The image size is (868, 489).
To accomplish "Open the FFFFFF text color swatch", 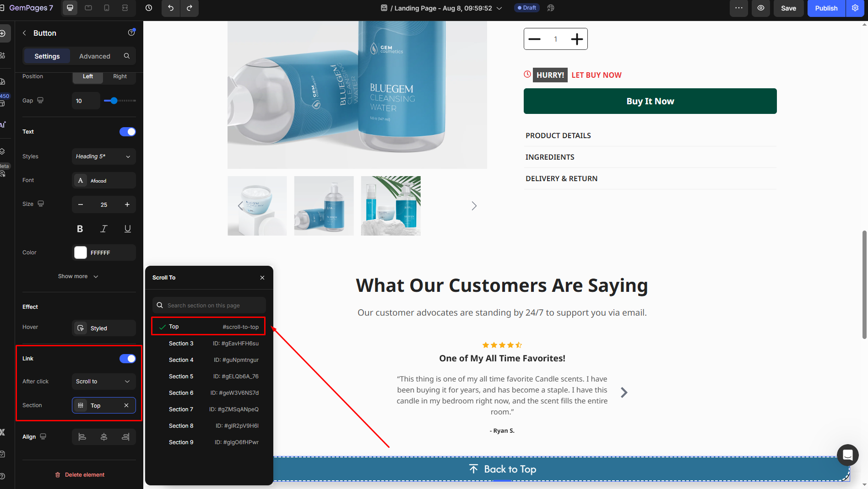I will [81, 253].
